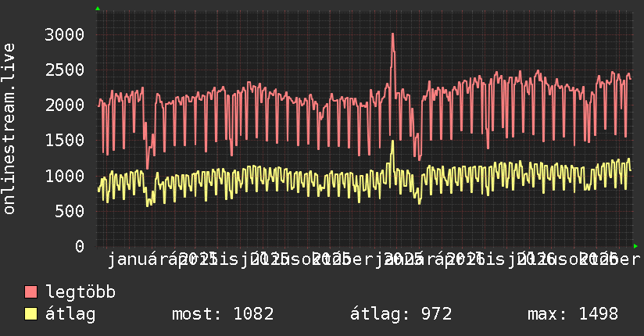Screen dimensions: 644x336
Task: Click the 2500 y-axis tick label
Action: click(65, 70)
